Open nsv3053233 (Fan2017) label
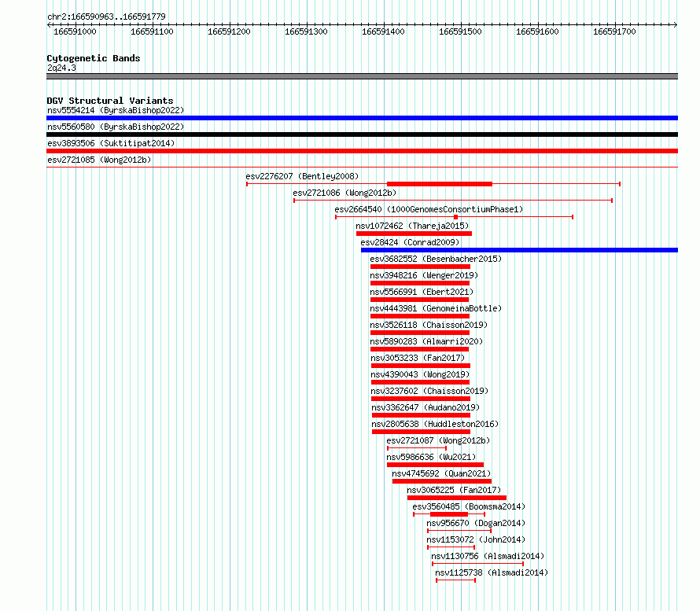This screenshot has width=700, height=611. pyautogui.click(x=418, y=358)
